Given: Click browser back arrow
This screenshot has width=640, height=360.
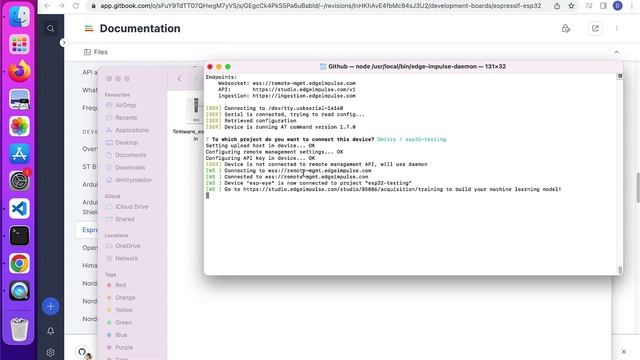Looking at the screenshot, I should click(47, 6).
